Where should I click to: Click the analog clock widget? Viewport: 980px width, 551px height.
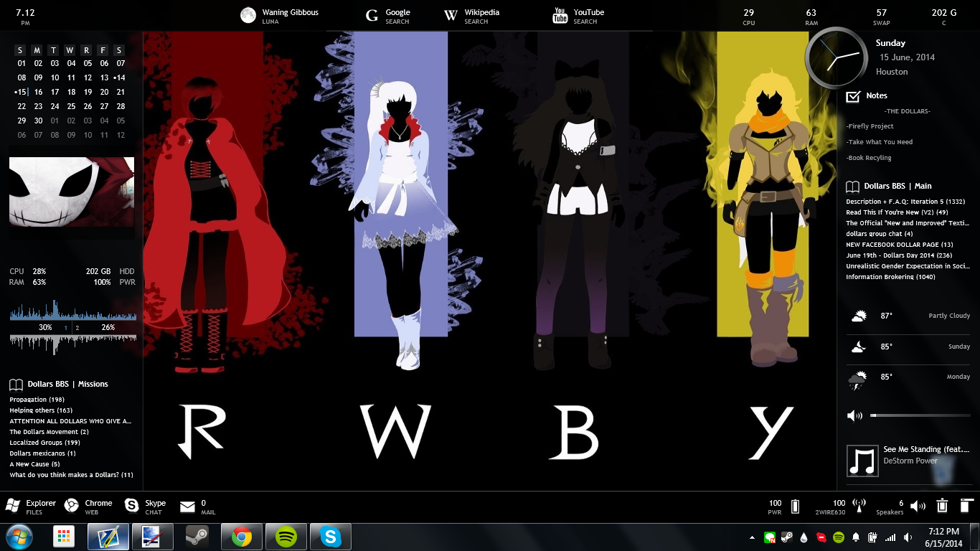click(837, 59)
